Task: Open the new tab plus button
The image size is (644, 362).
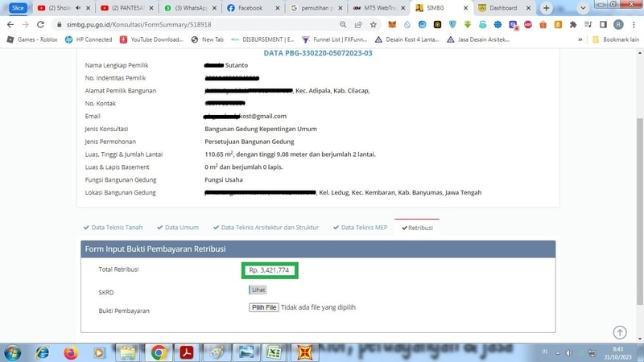Action: coord(547,8)
